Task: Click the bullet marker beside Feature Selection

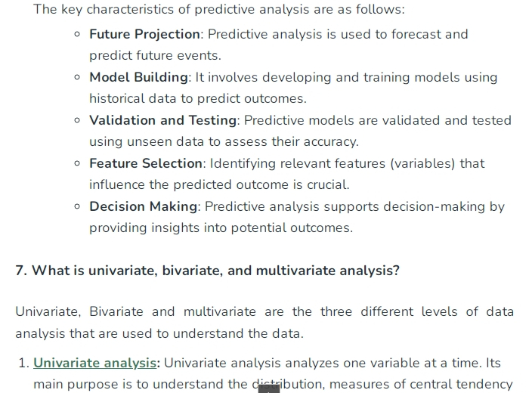Action: click(77, 163)
